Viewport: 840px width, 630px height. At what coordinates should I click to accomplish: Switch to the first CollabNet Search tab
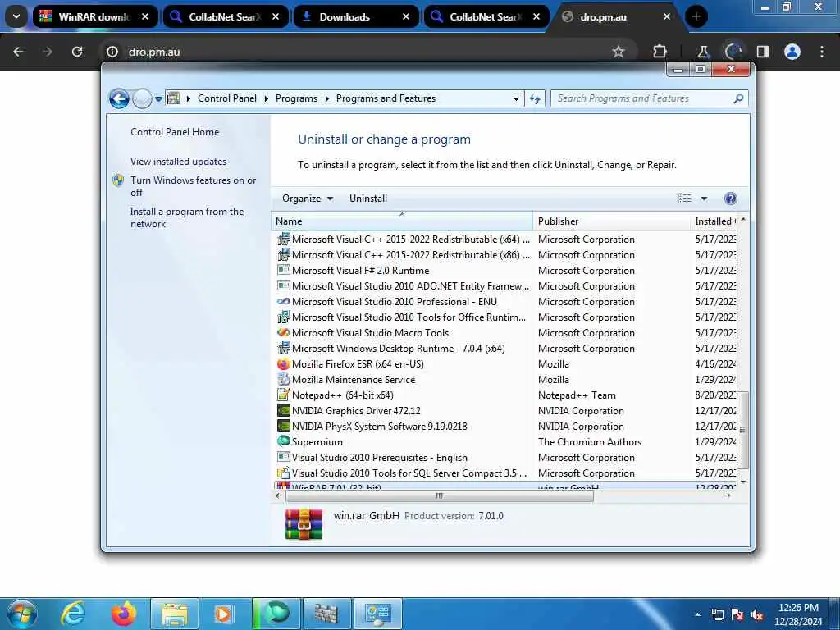click(225, 16)
